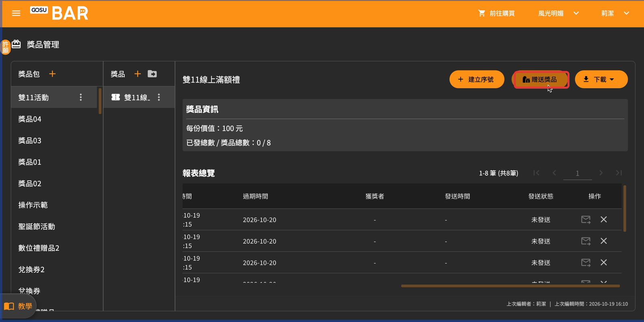Click delete X in second 未發送 row

pos(604,241)
